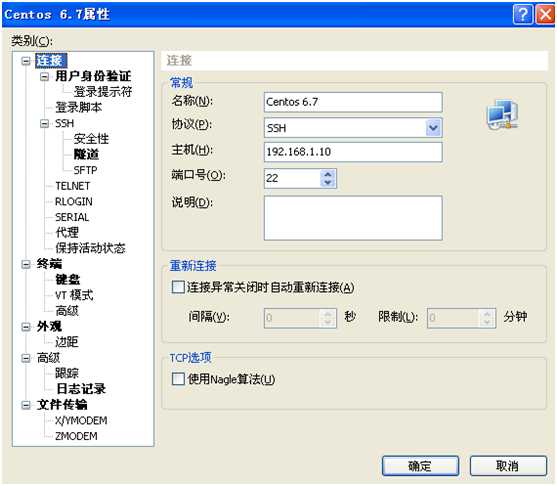The height and width of the screenshot is (486, 557).
Task: Collapse the 用户身份验证 tree node
Action: tap(44, 76)
